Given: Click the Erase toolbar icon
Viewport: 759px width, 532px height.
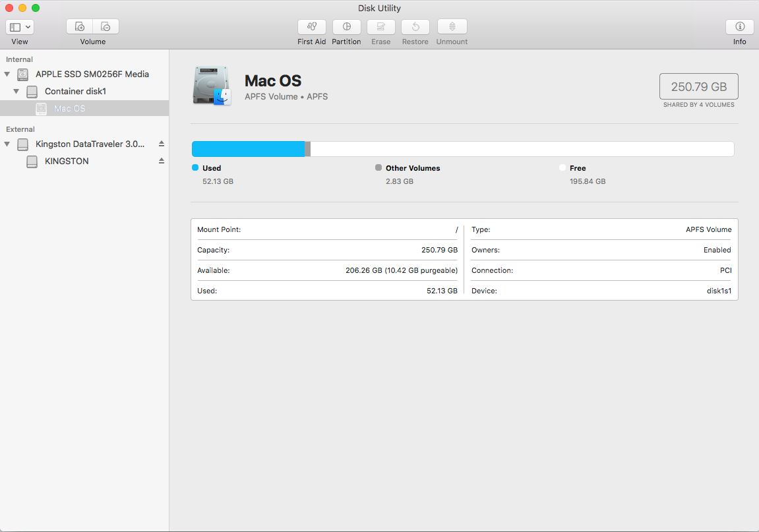Looking at the screenshot, I should 381,26.
